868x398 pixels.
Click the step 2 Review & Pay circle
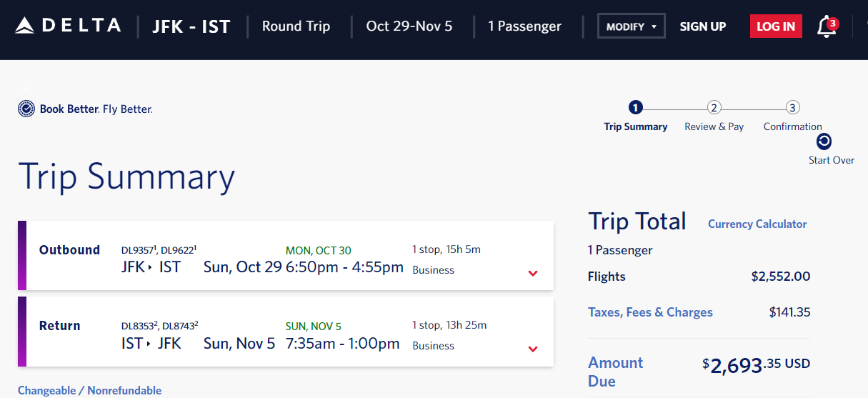[x=714, y=108]
